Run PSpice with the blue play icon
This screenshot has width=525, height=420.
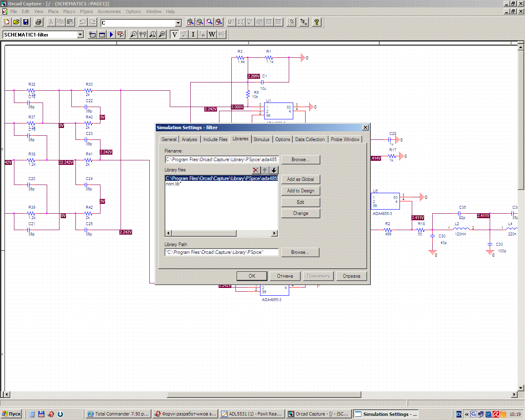[111, 34]
